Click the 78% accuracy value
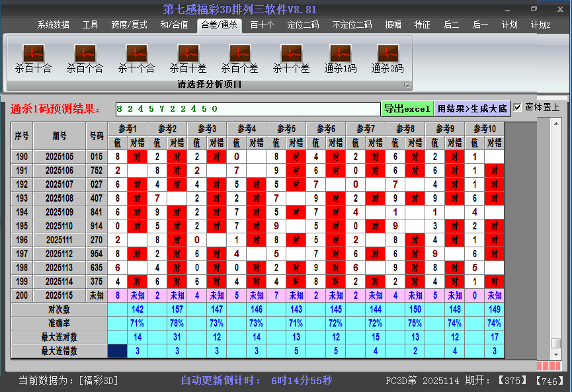This screenshot has width=572, height=392. [177, 323]
